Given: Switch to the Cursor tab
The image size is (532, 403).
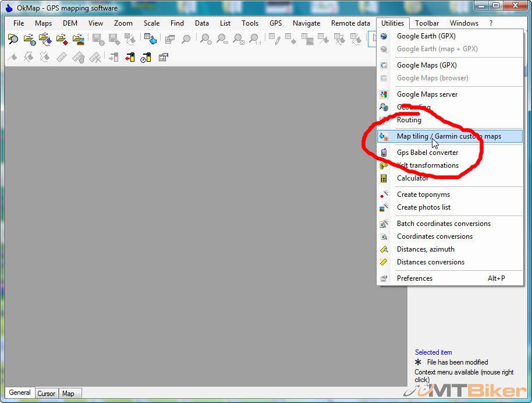Looking at the screenshot, I should (x=47, y=394).
